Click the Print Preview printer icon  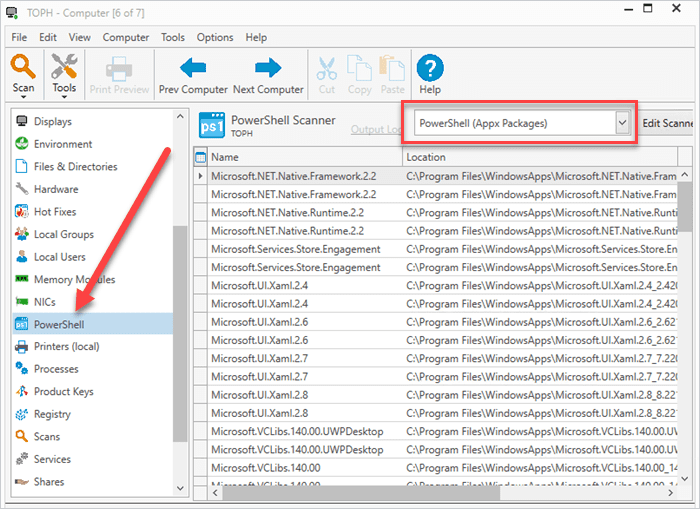click(119, 68)
